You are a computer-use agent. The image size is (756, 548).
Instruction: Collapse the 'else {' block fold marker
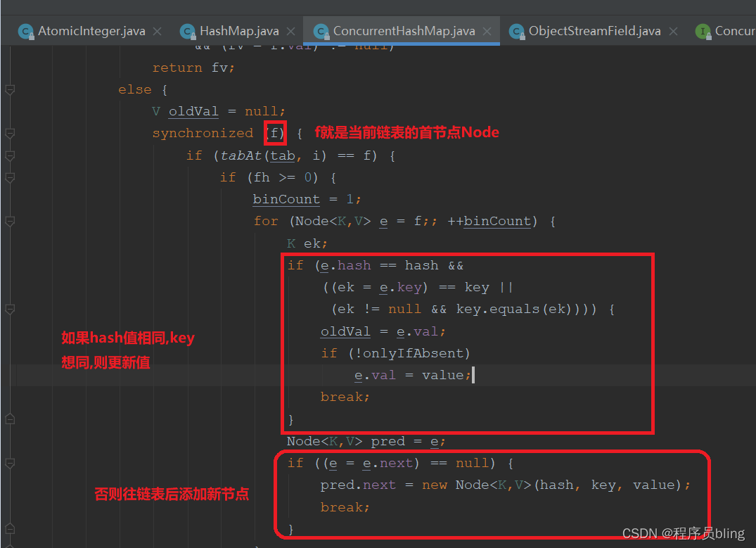(x=10, y=90)
